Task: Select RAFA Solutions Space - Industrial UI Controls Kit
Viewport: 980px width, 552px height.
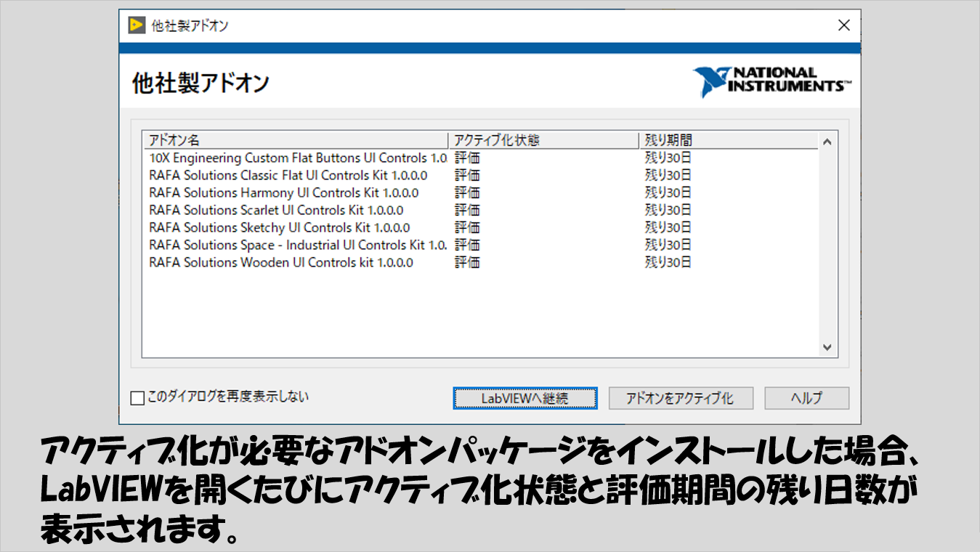Action: 481,245
